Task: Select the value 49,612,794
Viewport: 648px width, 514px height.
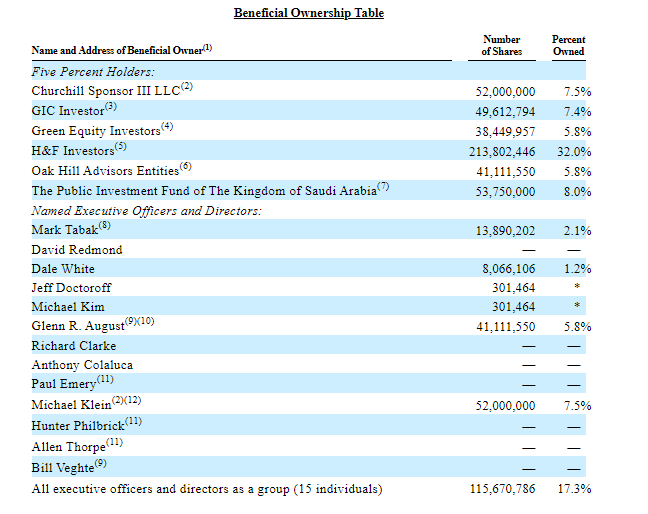Action: pos(505,112)
